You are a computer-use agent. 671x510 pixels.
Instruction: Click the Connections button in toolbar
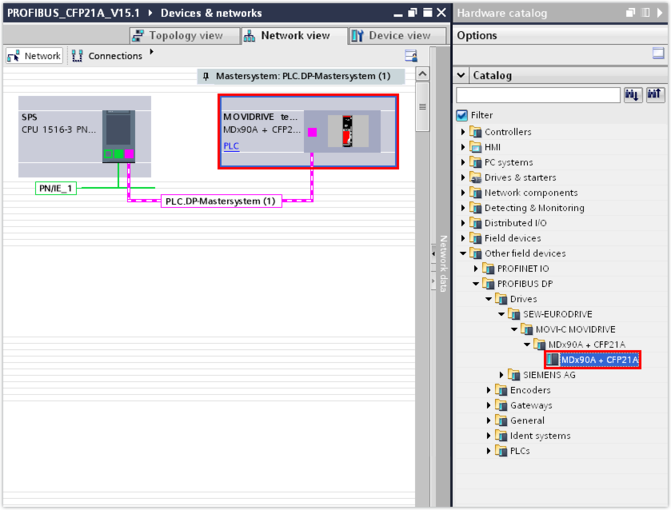point(107,56)
